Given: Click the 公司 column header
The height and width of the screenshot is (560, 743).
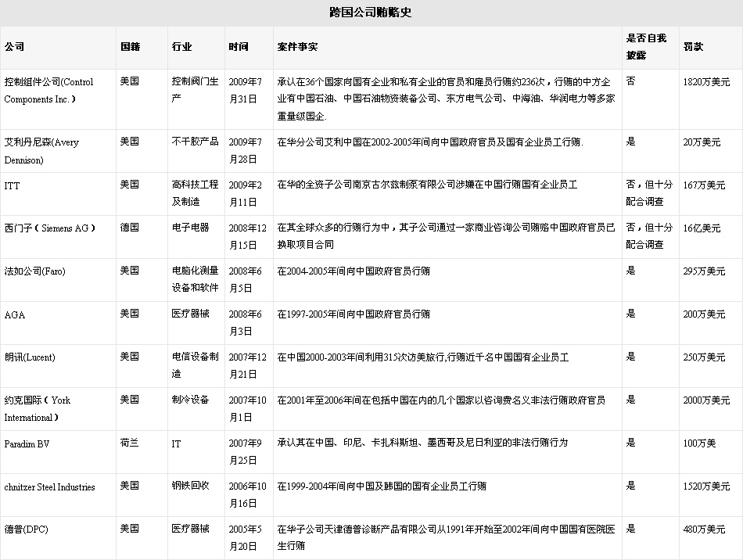Looking at the screenshot, I should [x=14, y=47].
